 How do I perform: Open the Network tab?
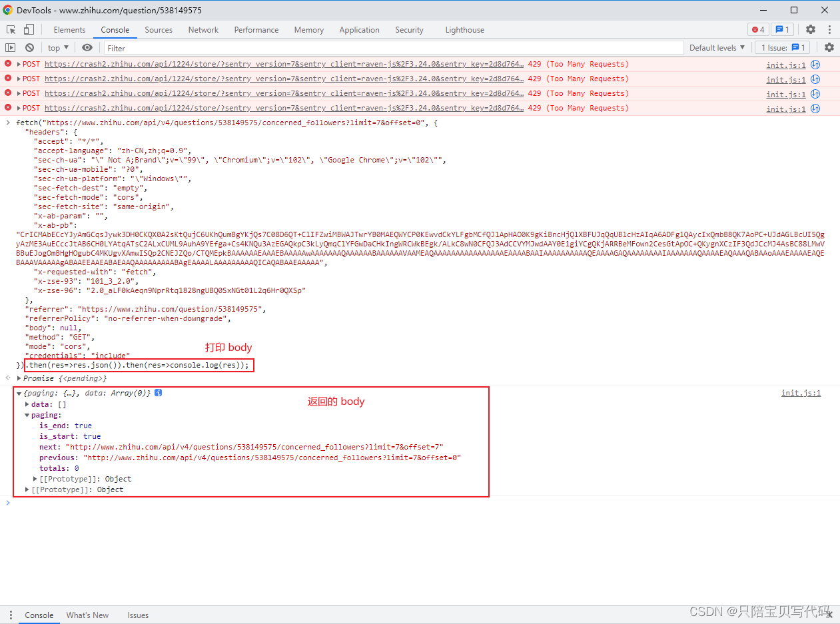[204, 30]
